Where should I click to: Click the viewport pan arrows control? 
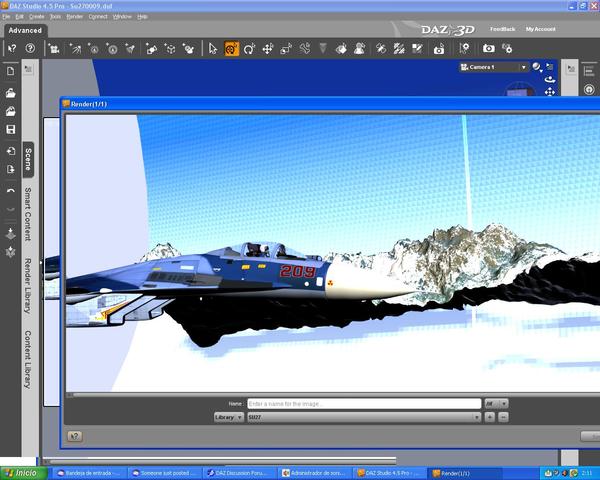(550, 92)
